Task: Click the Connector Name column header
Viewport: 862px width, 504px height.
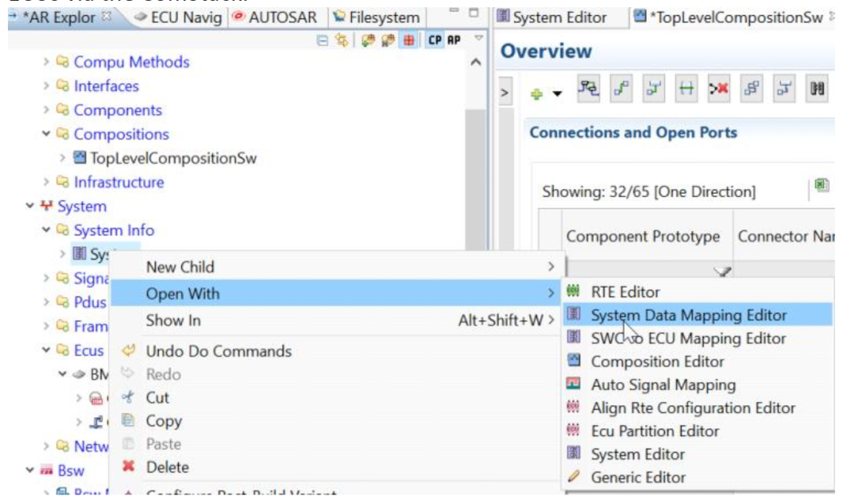Action: pos(784,236)
